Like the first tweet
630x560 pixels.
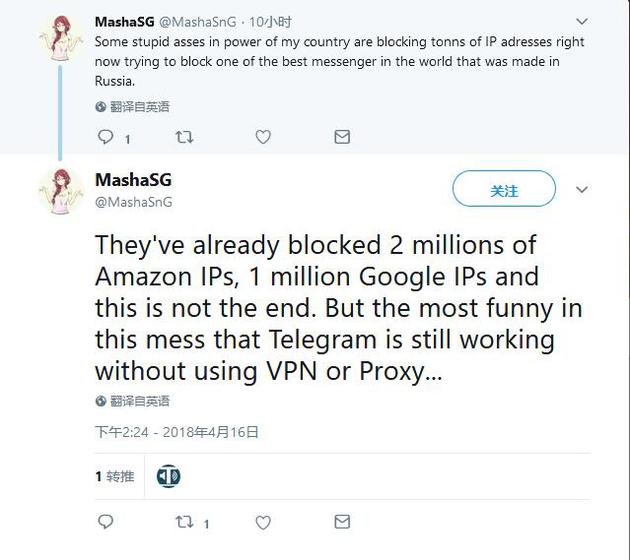[x=263, y=137]
